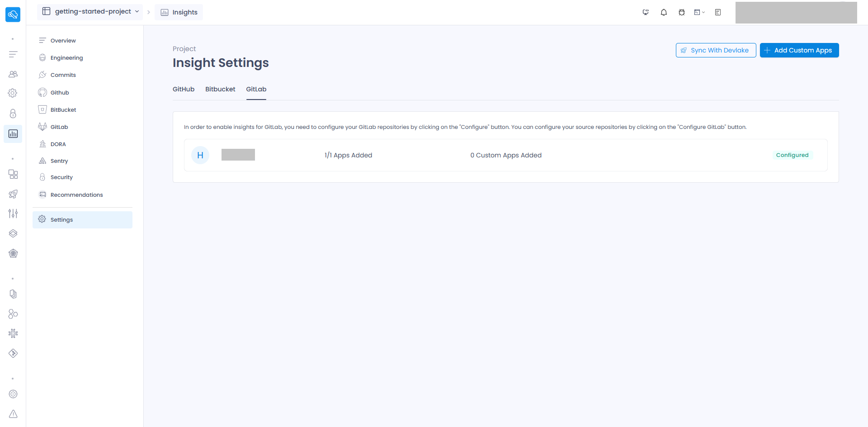Image resolution: width=868 pixels, height=427 pixels.
Task: Switch to the Bitbucket tab
Action: point(220,89)
